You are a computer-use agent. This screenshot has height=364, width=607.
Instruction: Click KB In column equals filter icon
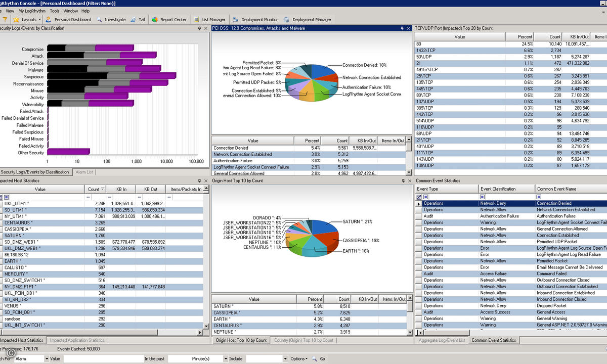click(x=109, y=197)
